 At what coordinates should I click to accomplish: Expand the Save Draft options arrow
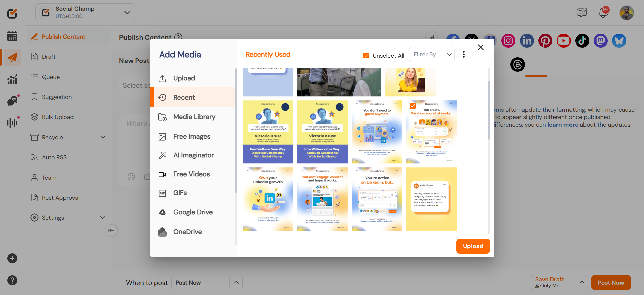pyautogui.click(x=582, y=282)
